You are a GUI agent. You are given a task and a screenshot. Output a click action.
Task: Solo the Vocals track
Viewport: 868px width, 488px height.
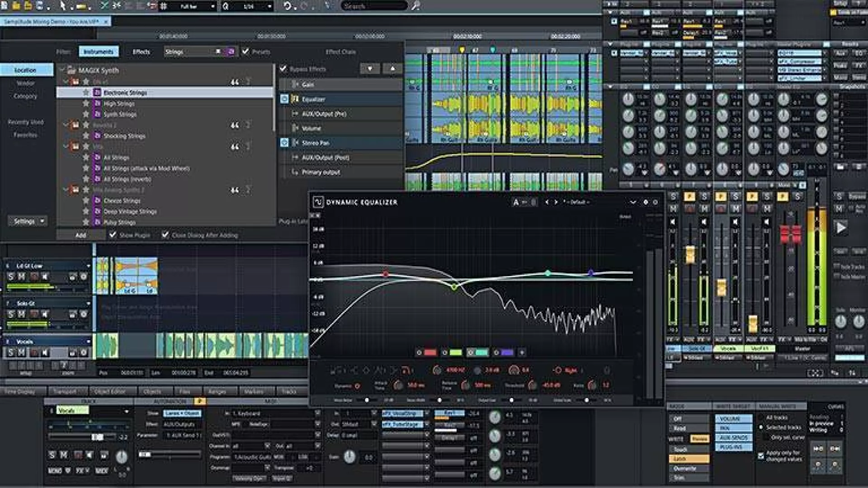11,352
